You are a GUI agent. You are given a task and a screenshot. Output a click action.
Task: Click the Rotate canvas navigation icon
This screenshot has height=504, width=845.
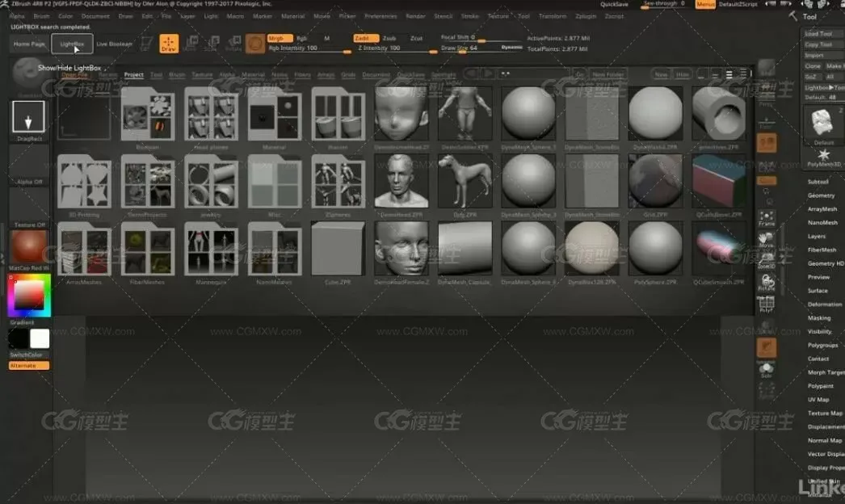pyautogui.click(x=767, y=283)
